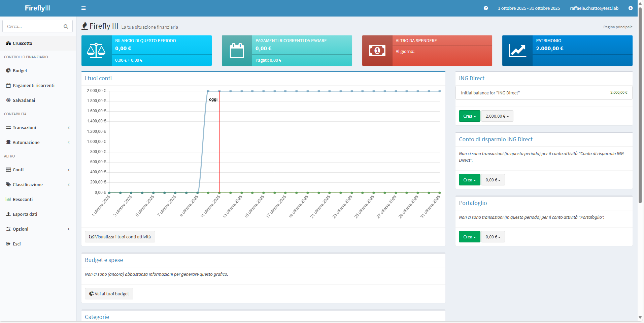644x323 pixels.
Task: Open the Conto di risparmio ING Direct link
Action: [496, 139]
